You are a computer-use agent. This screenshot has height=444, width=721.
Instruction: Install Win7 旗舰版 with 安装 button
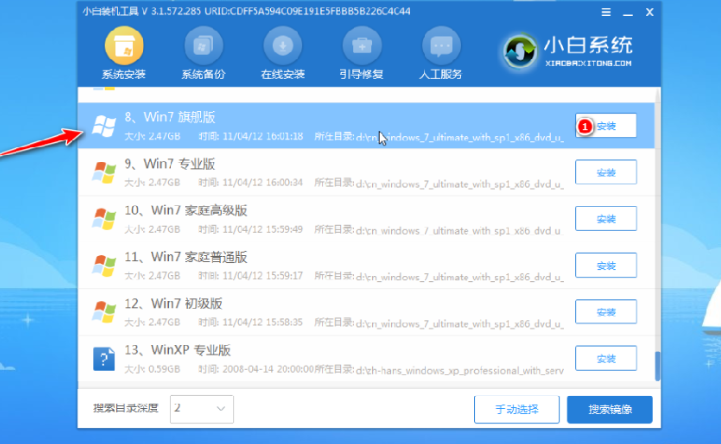(x=606, y=127)
